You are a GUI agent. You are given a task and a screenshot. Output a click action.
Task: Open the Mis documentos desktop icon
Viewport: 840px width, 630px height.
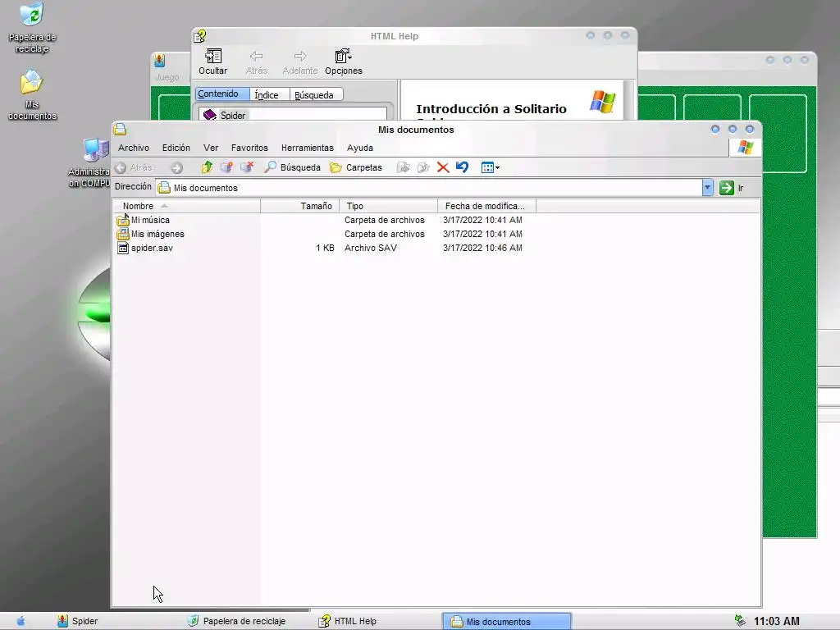(x=32, y=95)
